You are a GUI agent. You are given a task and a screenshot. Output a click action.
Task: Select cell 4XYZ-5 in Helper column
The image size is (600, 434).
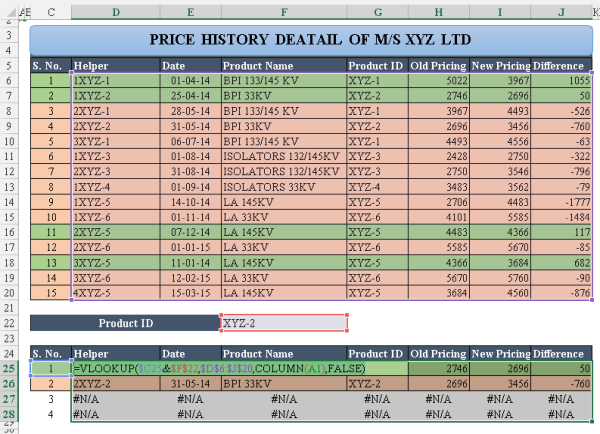click(115, 293)
